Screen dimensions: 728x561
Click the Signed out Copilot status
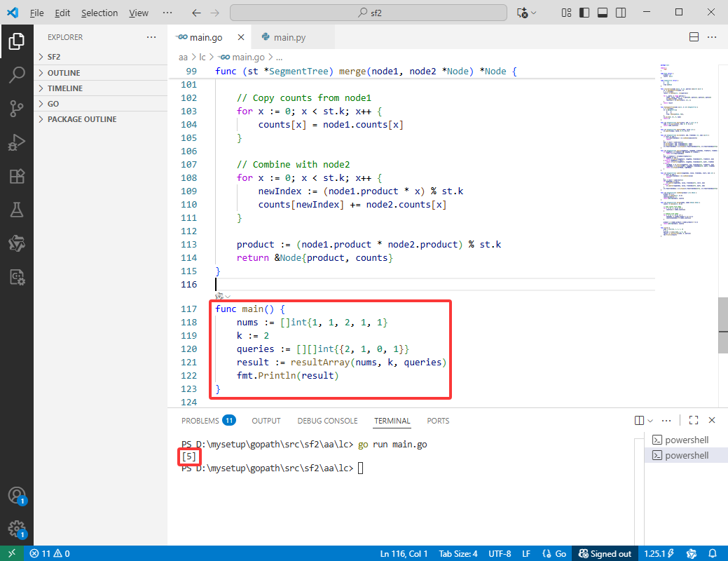click(x=605, y=553)
